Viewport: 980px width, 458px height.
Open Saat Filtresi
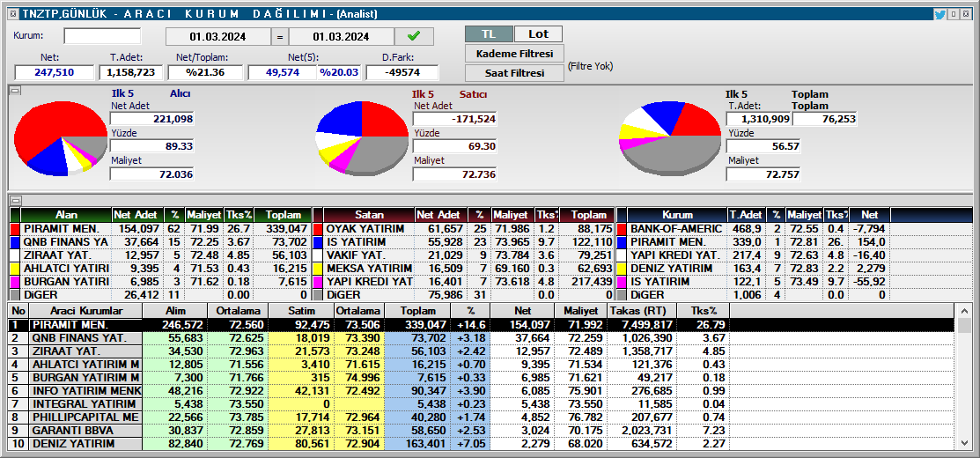514,73
